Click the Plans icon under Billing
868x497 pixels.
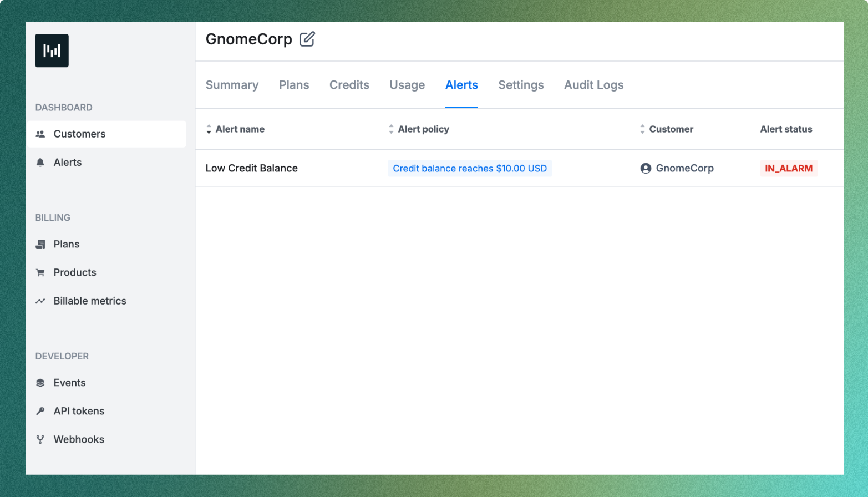click(x=40, y=244)
